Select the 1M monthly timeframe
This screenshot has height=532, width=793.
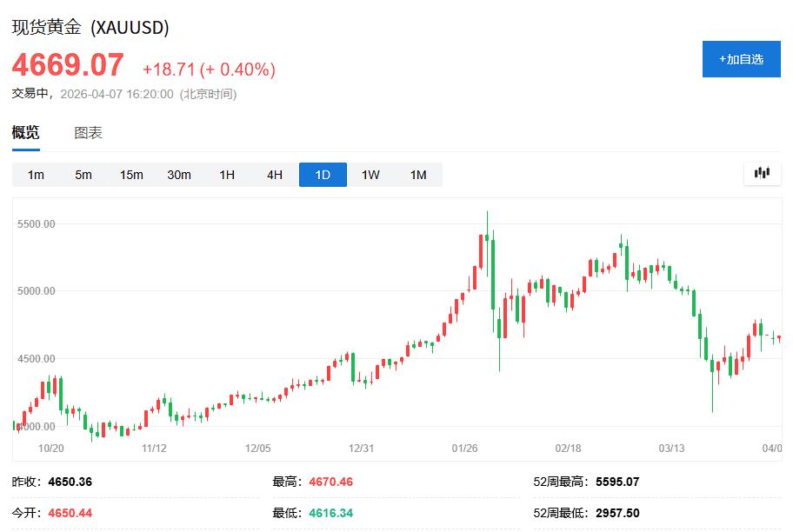(417, 174)
